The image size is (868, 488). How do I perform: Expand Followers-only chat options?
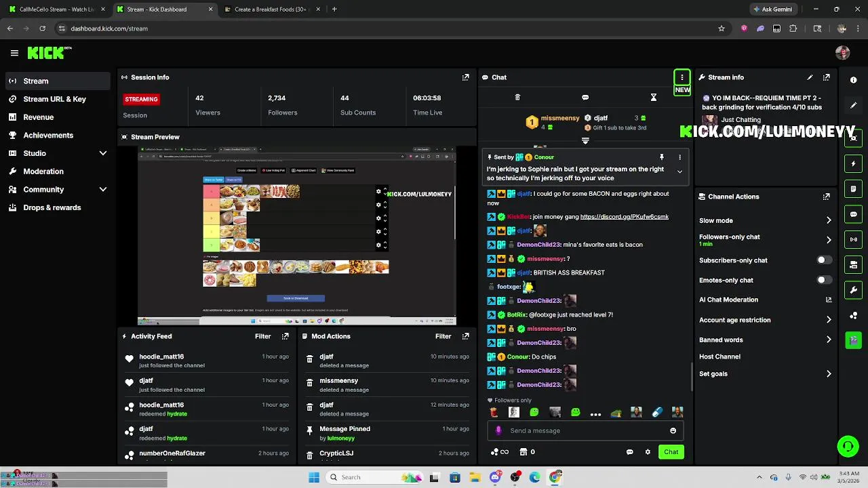coord(829,240)
